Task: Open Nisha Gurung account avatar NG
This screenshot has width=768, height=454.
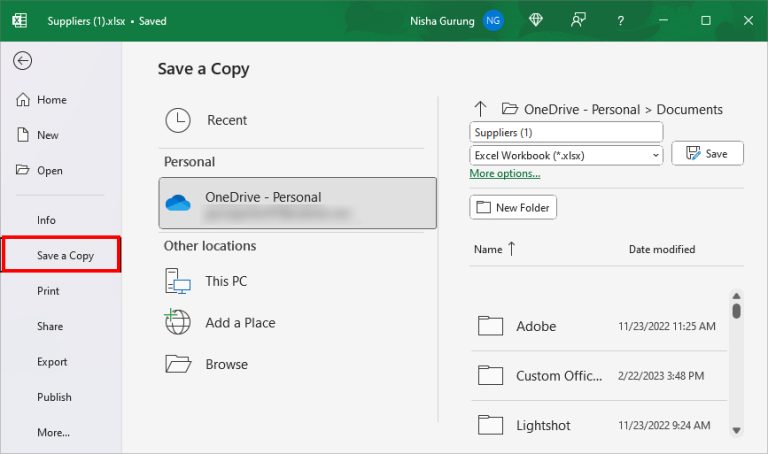Action: click(493, 21)
